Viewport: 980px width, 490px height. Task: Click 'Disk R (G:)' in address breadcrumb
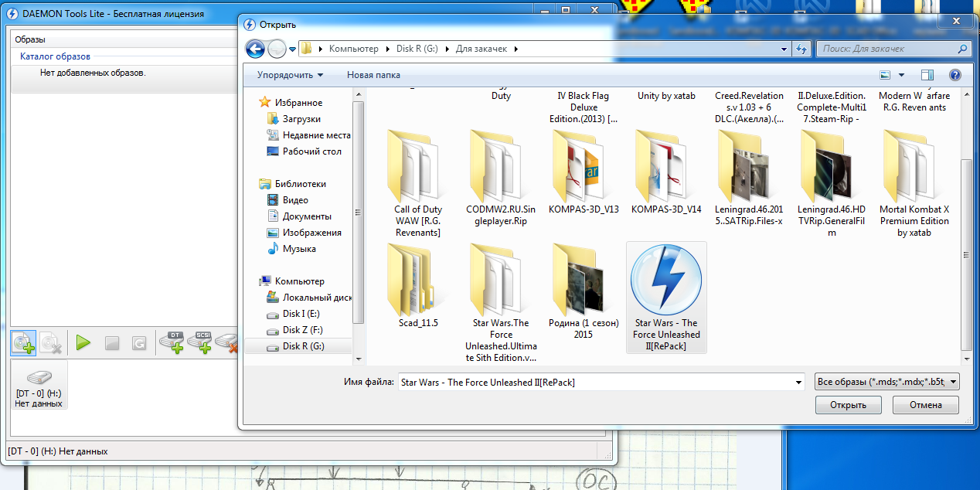point(417,49)
